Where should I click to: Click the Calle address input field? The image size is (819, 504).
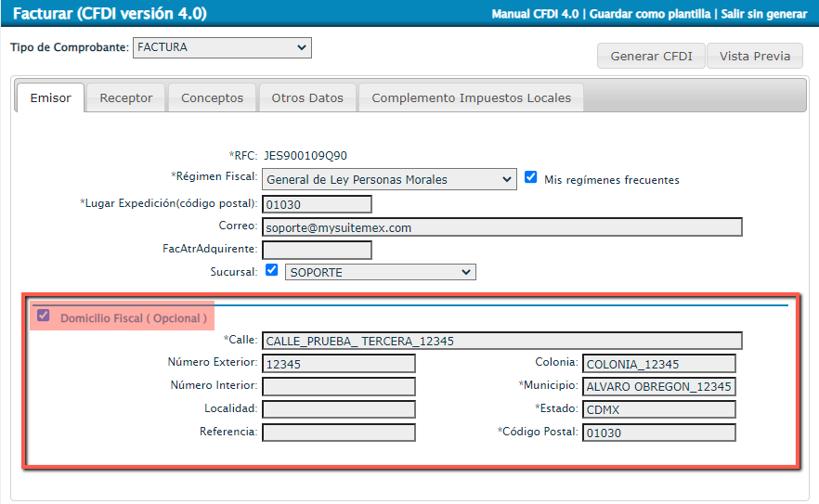502,341
